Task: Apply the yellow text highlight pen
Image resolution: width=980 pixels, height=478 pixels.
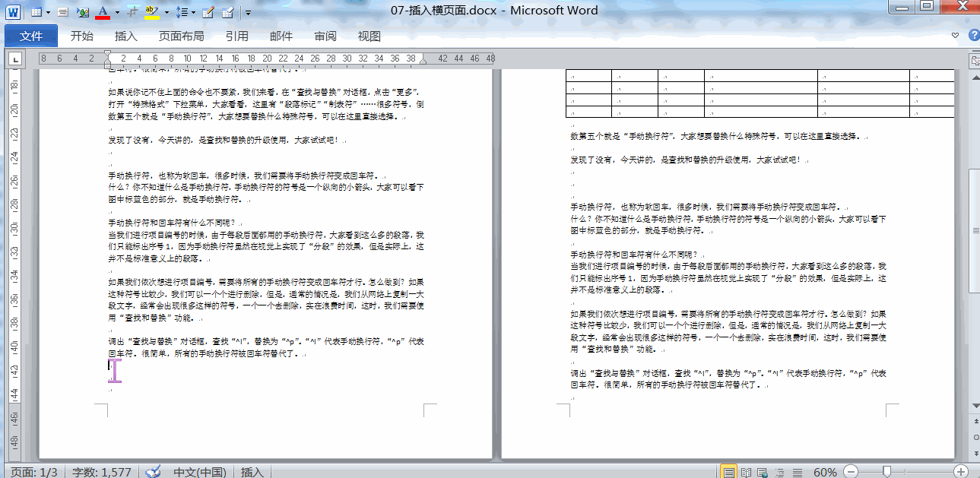Action: [x=151, y=12]
